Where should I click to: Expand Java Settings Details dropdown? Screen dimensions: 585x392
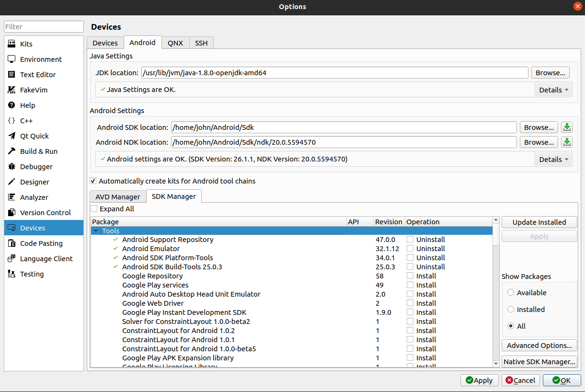coord(553,90)
